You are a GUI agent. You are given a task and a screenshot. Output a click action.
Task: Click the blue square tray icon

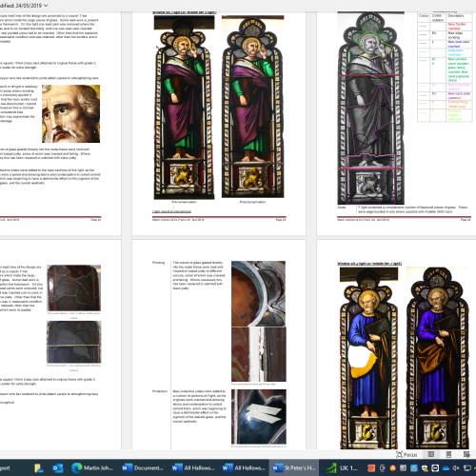point(414,468)
